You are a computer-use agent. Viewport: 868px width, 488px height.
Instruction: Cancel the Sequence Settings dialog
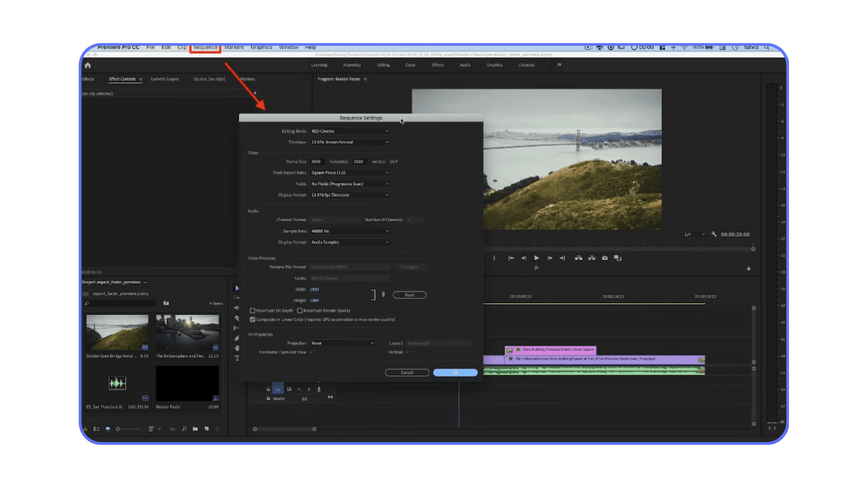pyautogui.click(x=407, y=372)
